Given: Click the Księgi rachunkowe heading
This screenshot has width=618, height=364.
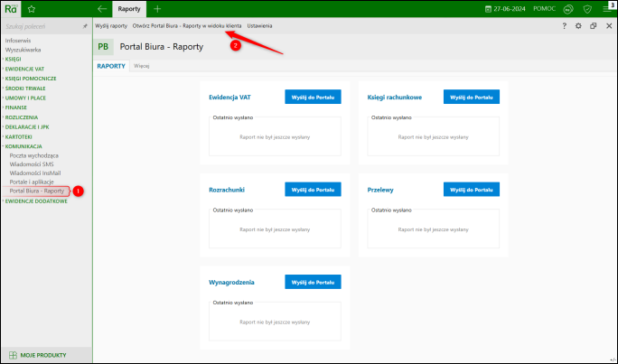Looking at the screenshot, I should click(395, 98).
